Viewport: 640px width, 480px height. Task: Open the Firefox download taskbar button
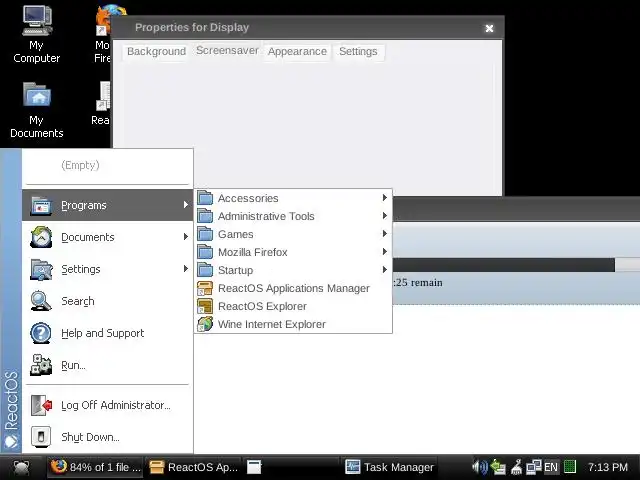96,467
